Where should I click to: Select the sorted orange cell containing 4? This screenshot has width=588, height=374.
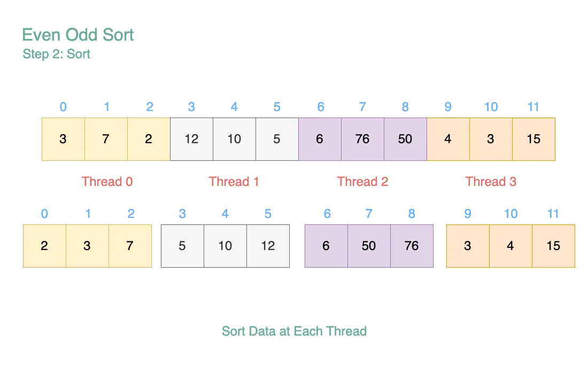510,246
